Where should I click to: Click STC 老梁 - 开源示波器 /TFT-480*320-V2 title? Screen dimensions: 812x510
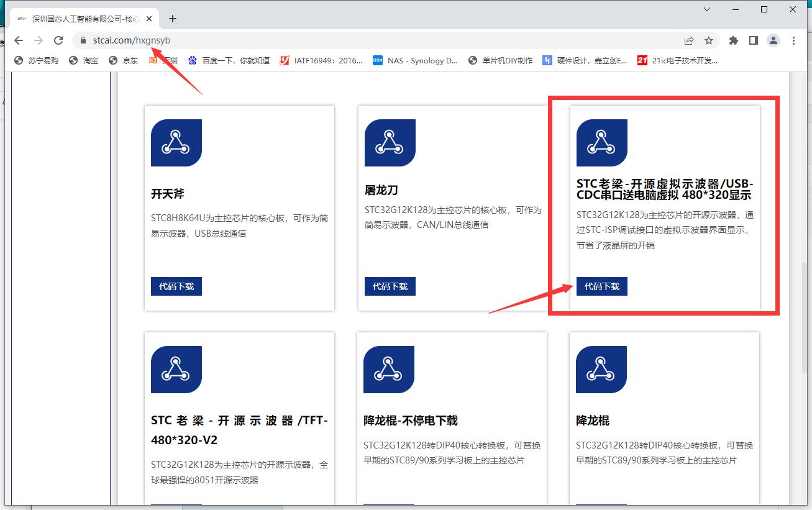pos(239,430)
